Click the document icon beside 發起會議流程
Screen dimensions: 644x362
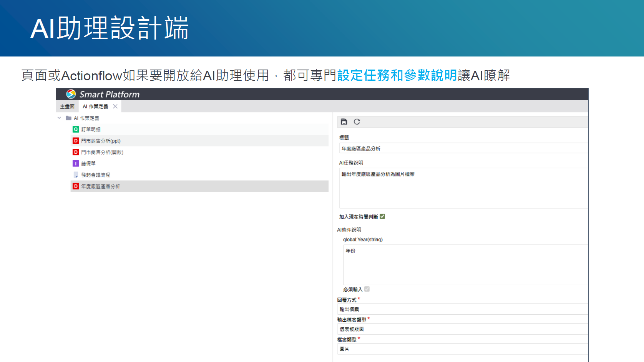tap(75, 174)
